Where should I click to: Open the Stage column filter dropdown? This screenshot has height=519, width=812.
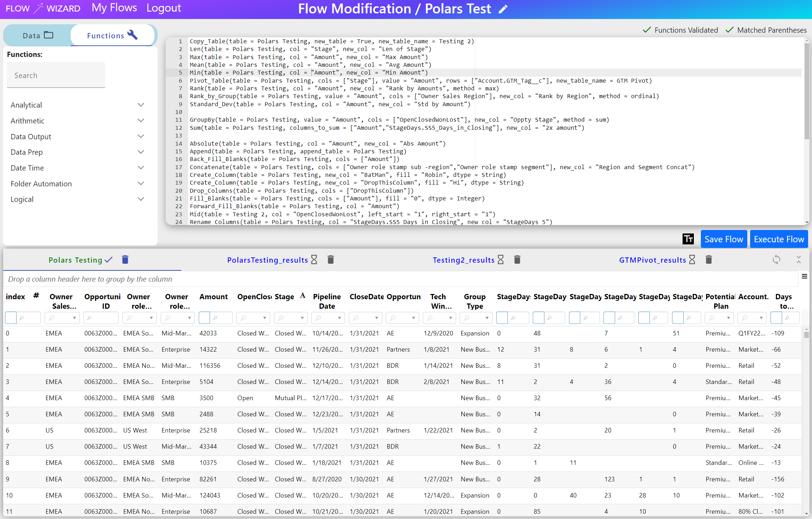[302, 318]
